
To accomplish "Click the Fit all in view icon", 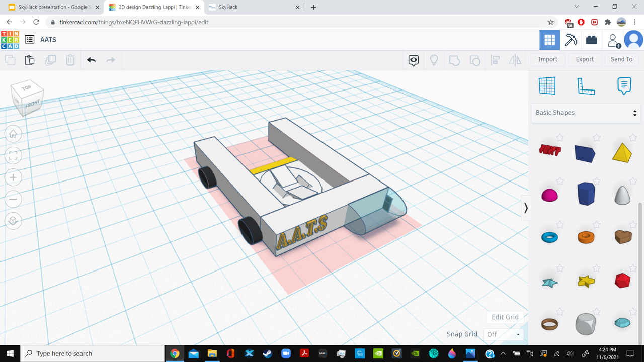I will (x=13, y=156).
